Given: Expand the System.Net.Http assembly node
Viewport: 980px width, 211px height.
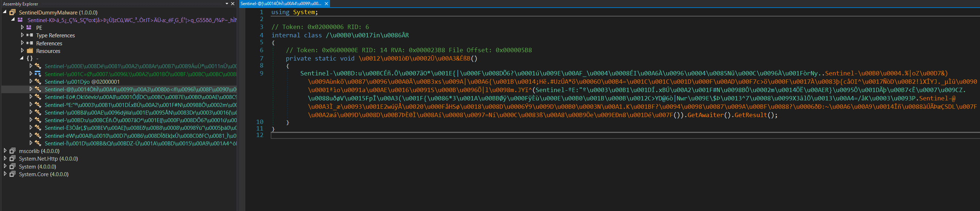Looking at the screenshot, I should tap(5, 158).
